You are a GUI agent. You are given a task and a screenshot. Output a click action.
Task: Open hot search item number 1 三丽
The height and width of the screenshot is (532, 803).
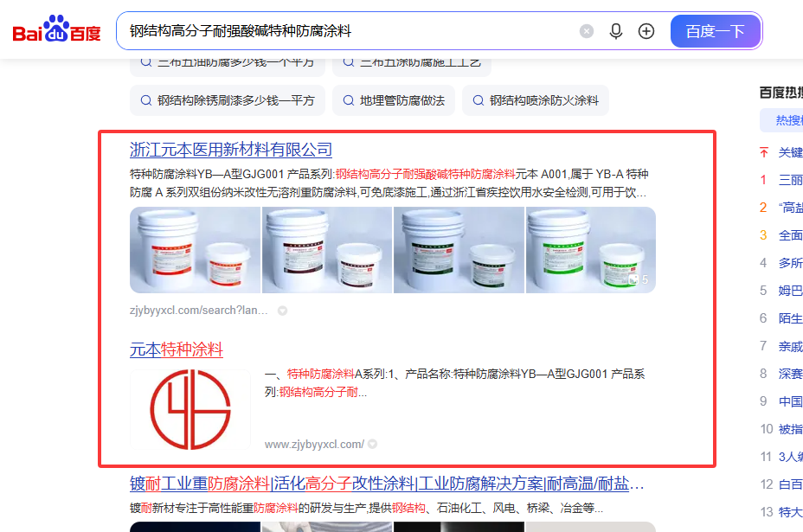790,180
